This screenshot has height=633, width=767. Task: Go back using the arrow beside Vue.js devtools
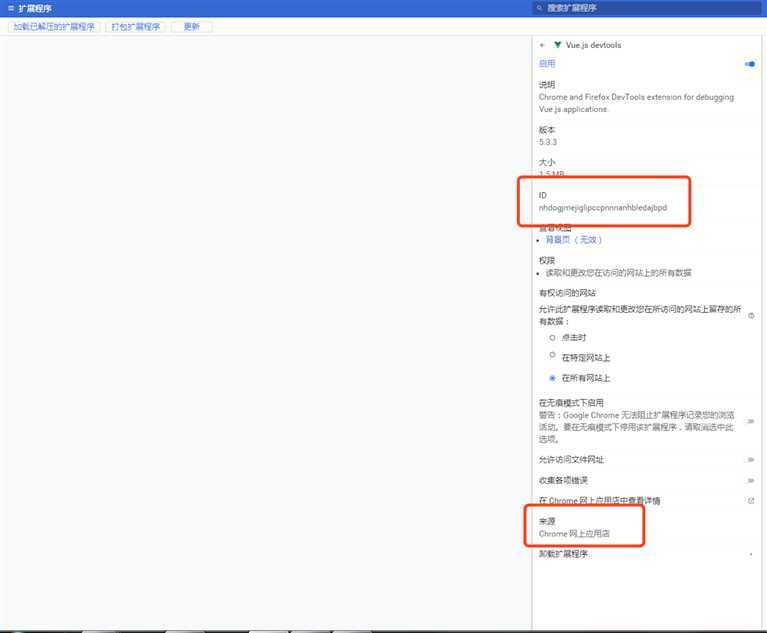541,45
